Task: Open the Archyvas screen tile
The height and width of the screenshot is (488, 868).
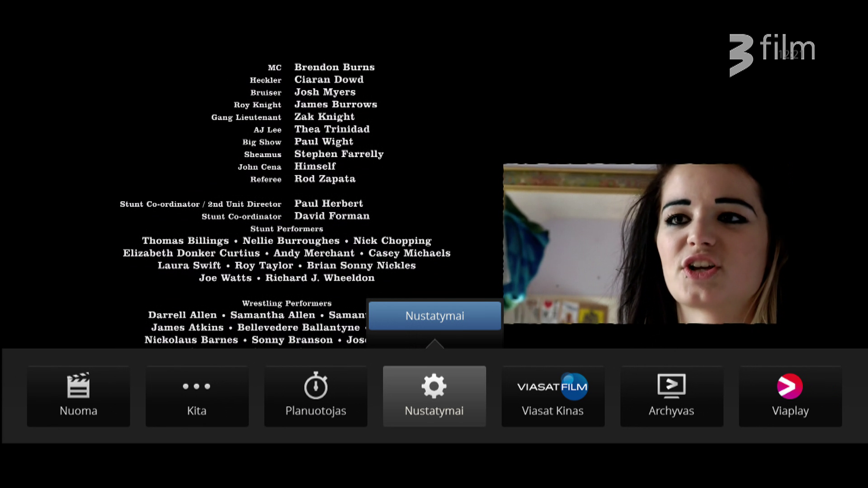Action: (672, 396)
